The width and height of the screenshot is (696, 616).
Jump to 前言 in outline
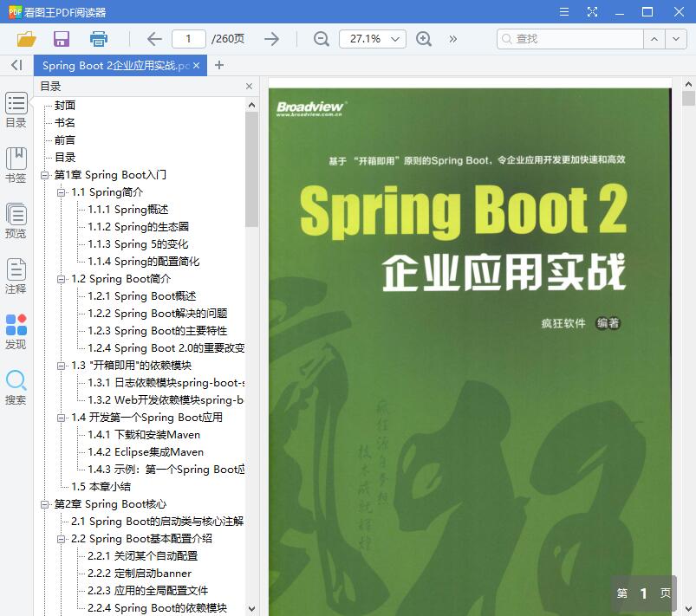65,139
